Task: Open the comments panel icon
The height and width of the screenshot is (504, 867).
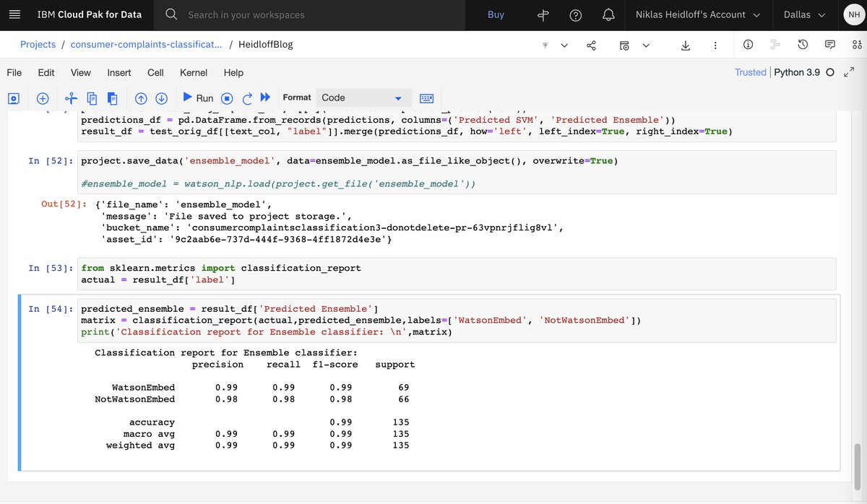Action: (830, 45)
